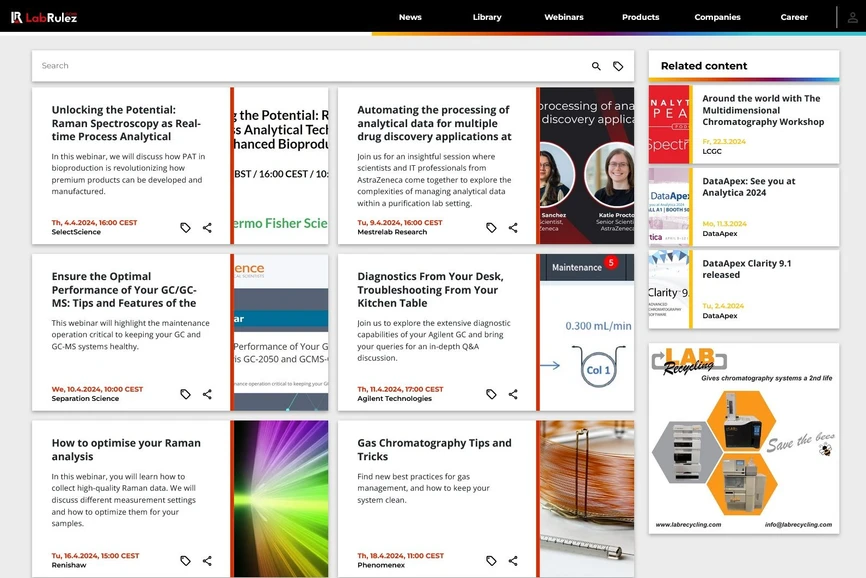Viewport: 866px width, 578px height.
Task: Click the tag filter icon in search bar
Action: click(x=618, y=66)
